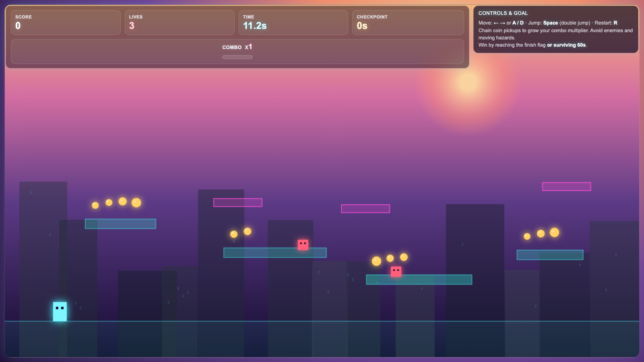Click the rightmost coin above the lower enemy
This screenshot has height=362, width=644.
(404, 257)
